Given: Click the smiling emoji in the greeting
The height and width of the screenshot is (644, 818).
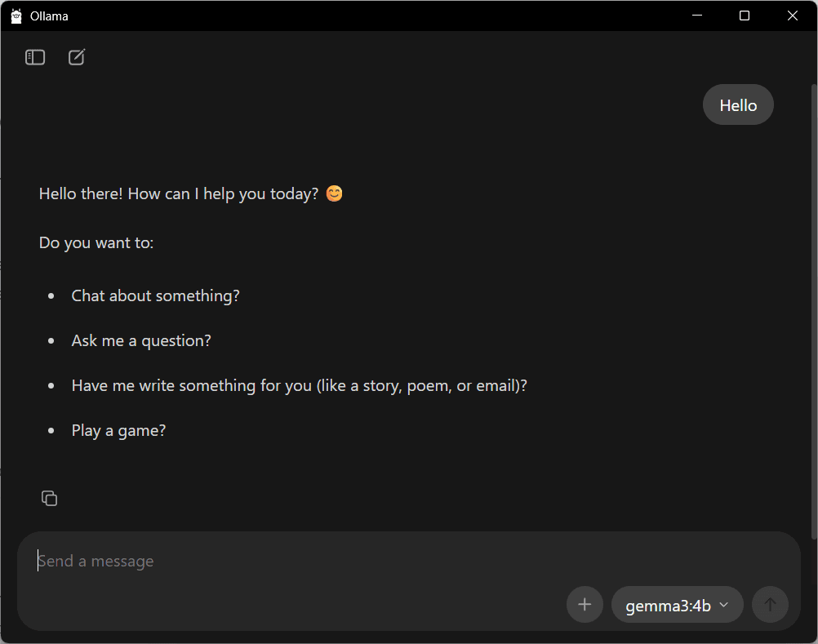Looking at the screenshot, I should point(334,194).
